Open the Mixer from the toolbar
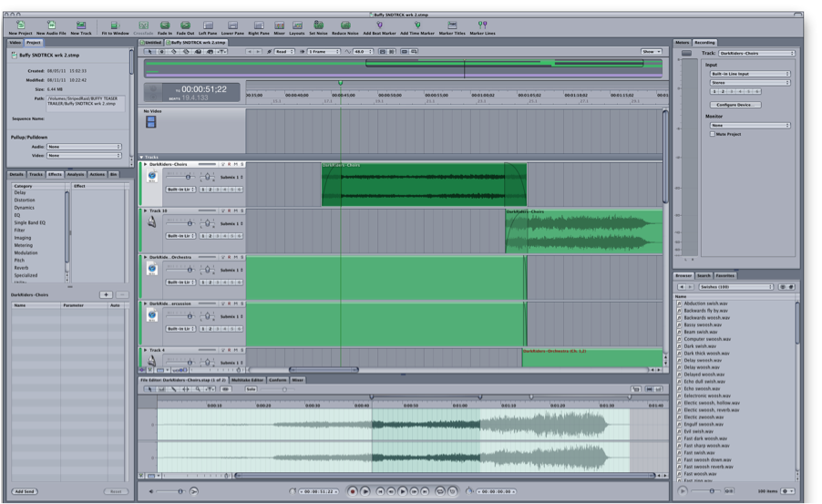 tap(279, 25)
